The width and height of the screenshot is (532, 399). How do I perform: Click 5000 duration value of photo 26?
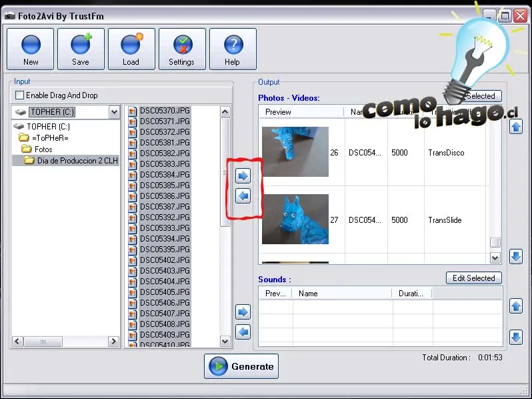[x=399, y=153]
